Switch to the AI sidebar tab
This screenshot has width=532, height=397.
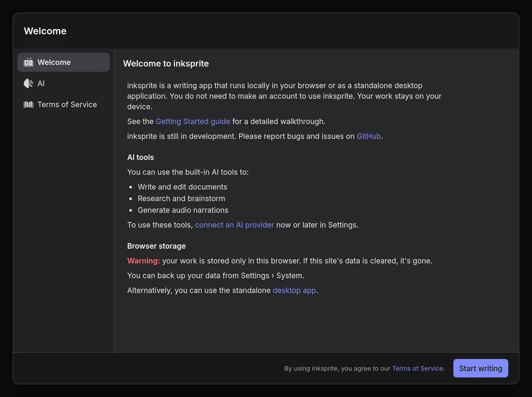click(63, 83)
